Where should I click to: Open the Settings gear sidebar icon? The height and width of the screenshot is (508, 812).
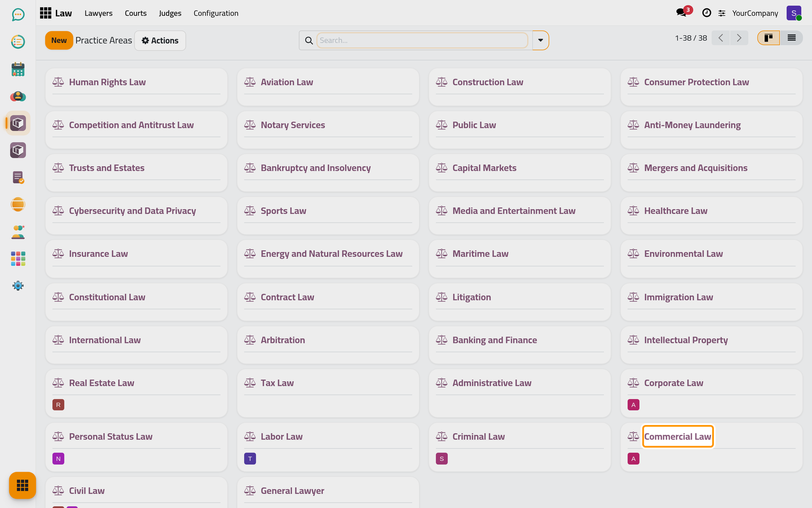18,286
